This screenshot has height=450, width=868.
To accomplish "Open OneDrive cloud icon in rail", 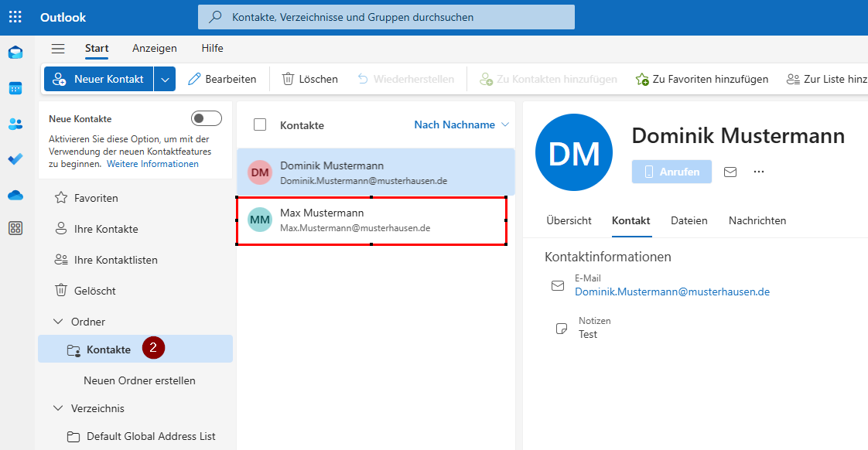I will [x=15, y=195].
